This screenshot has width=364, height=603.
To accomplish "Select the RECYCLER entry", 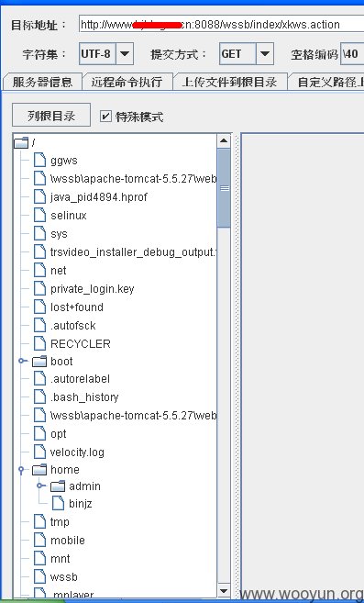I will tap(81, 344).
